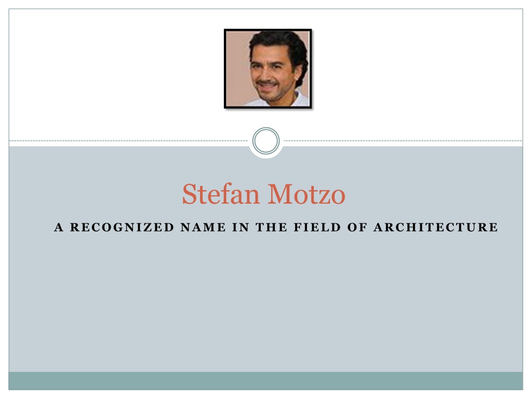The image size is (532, 399).
Task: Click the blue-gray area left of the title
Action: [x=95, y=194]
